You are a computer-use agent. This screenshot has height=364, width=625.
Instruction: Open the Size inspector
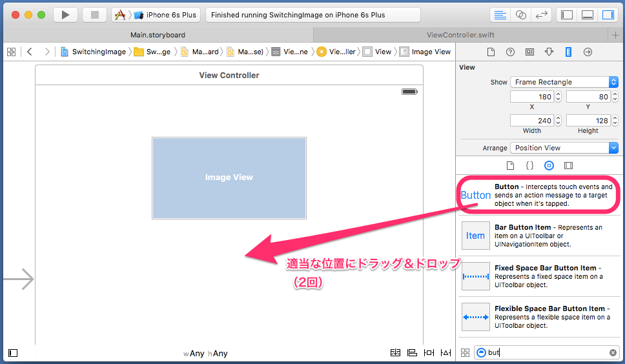click(568, 52)
